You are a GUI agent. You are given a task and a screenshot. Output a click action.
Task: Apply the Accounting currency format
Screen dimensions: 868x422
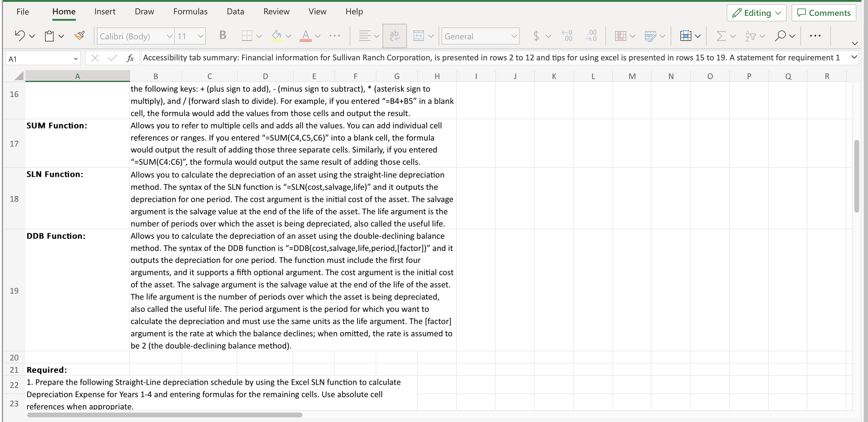click(x=536, y=36)
